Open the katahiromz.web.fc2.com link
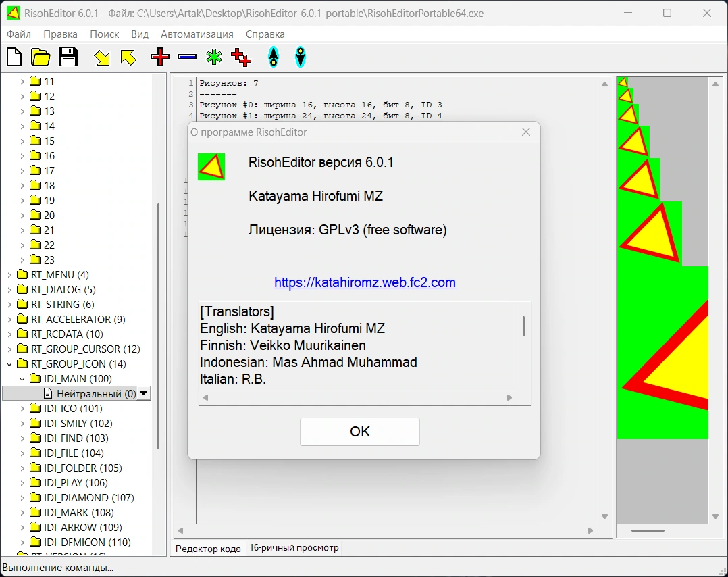This screenshot has width=728, height=577. tap(365, 282)
